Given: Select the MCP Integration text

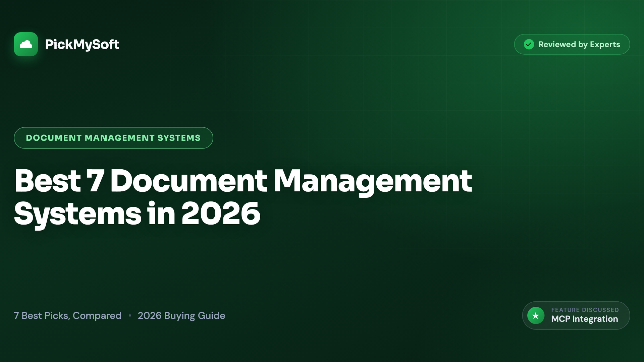Looking at the screenshot, I should coord(585,319).
